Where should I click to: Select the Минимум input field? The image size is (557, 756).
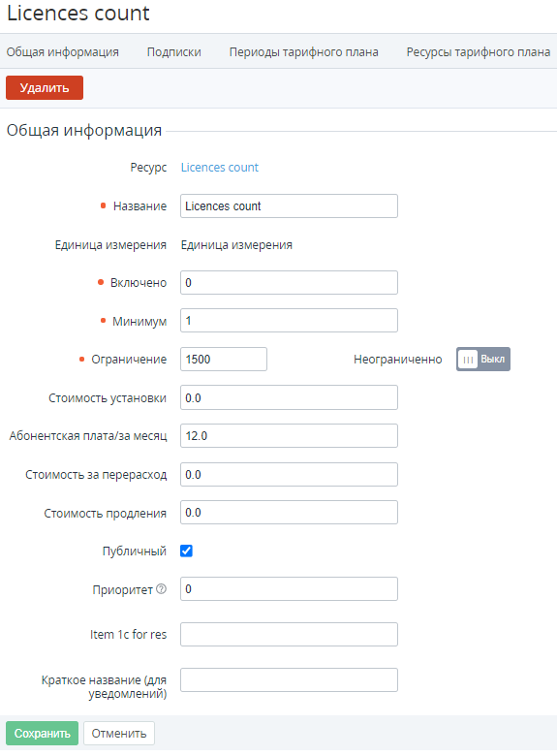pos(289,321)
